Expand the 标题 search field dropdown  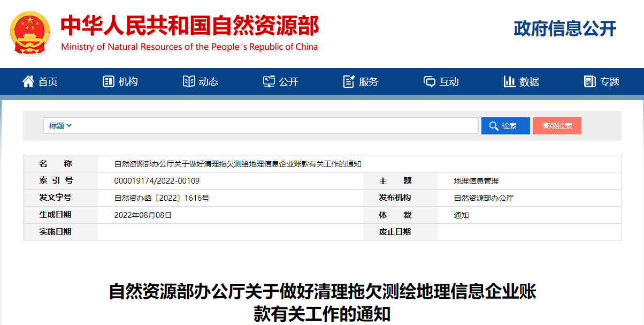[60, 126]
